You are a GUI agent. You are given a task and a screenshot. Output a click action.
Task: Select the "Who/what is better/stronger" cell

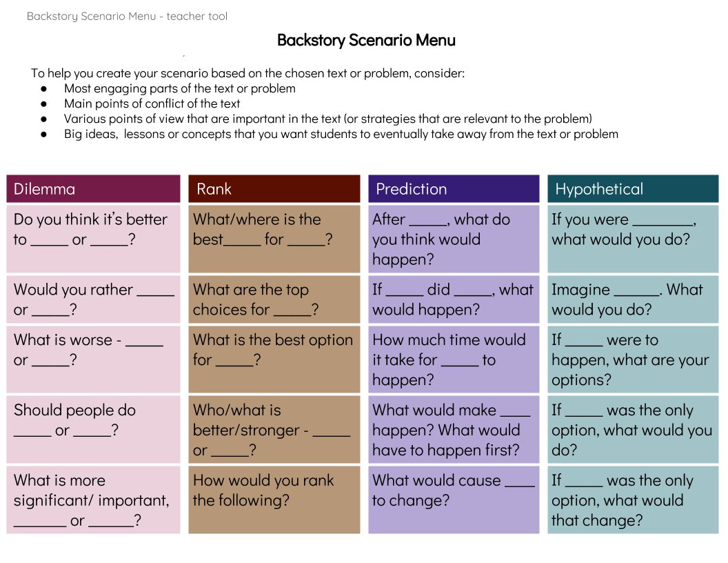click(x=274, y=430)
